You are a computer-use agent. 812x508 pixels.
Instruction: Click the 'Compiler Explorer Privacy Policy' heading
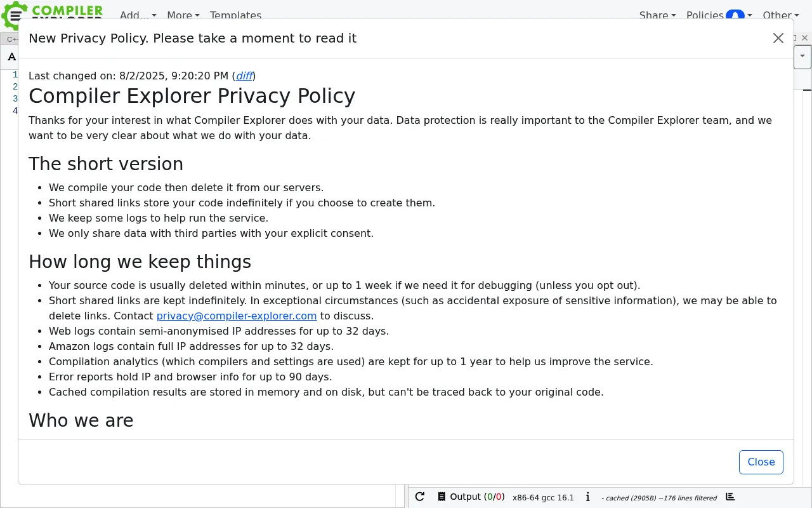tap(192, 96)
